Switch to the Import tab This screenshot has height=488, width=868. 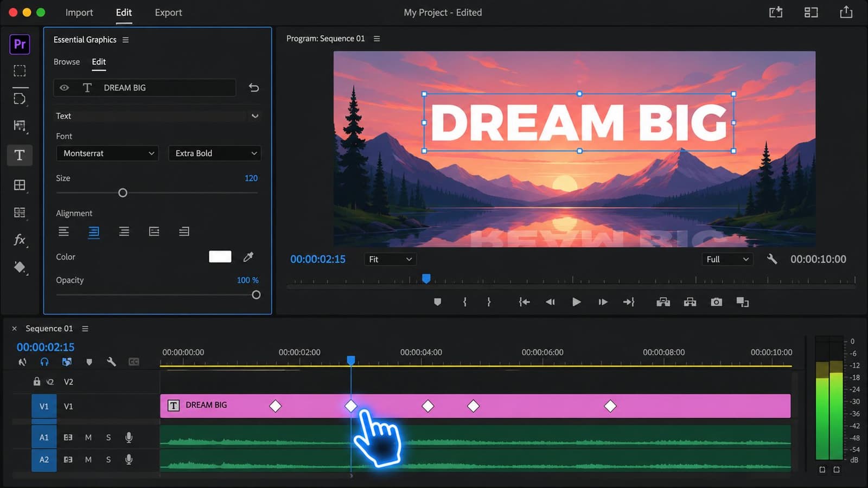(x=79, y=12)
